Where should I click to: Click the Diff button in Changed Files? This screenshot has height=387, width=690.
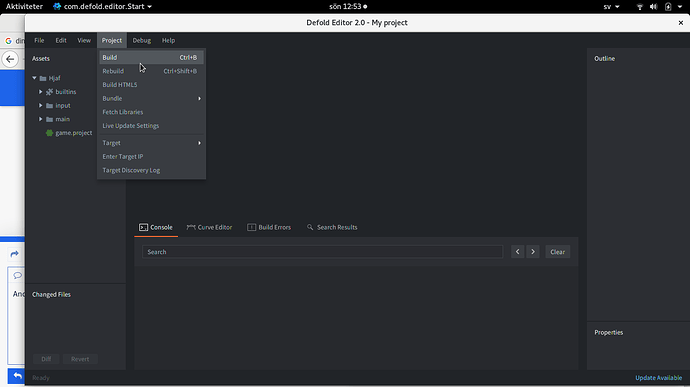pyautogui.click(x=46, y=359)
